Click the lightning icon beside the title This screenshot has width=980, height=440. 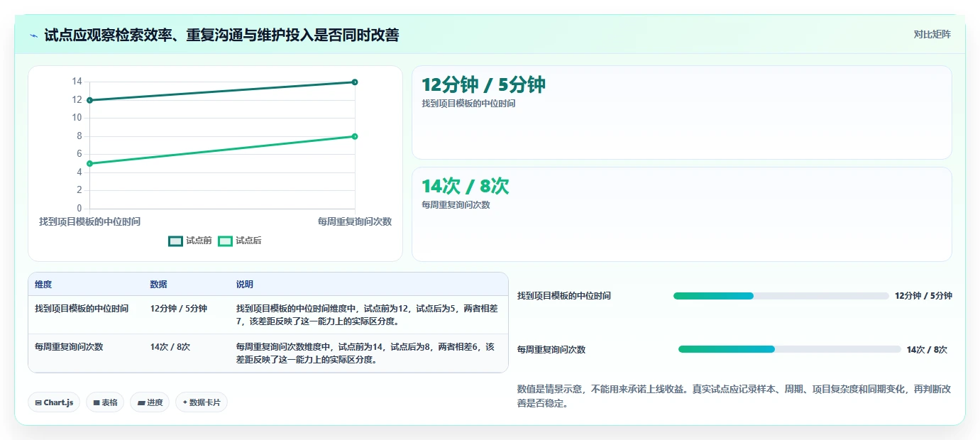pos(33,35)
